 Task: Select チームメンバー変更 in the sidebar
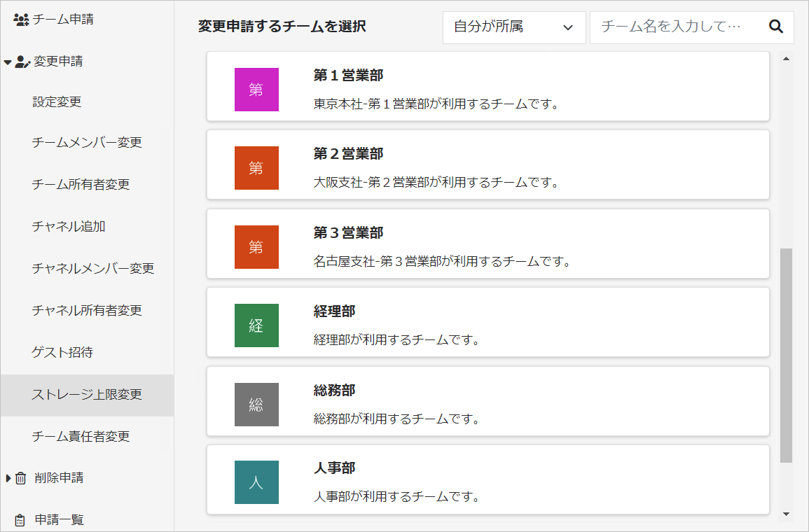(x=87, y=143)
